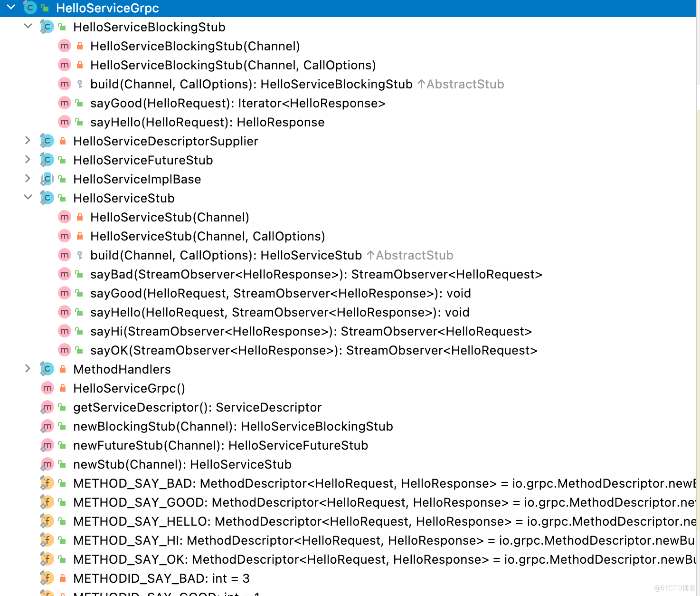Click method icon for sayHi method

pos(64,331)
